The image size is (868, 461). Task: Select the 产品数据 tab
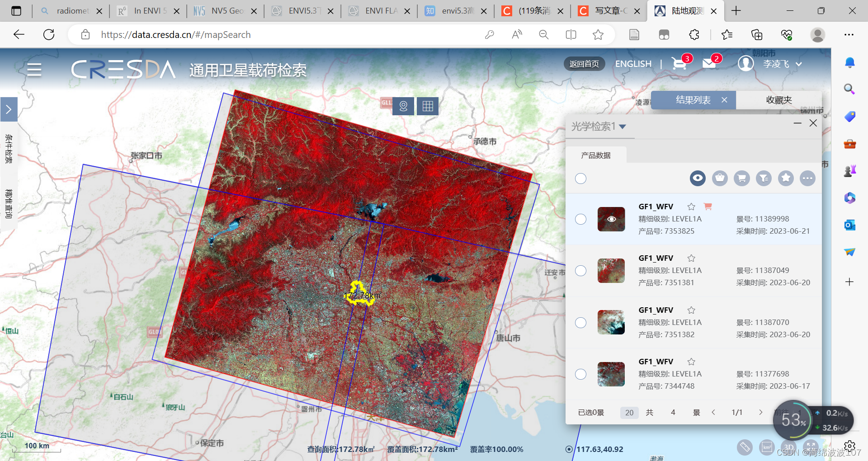(596, 155)
